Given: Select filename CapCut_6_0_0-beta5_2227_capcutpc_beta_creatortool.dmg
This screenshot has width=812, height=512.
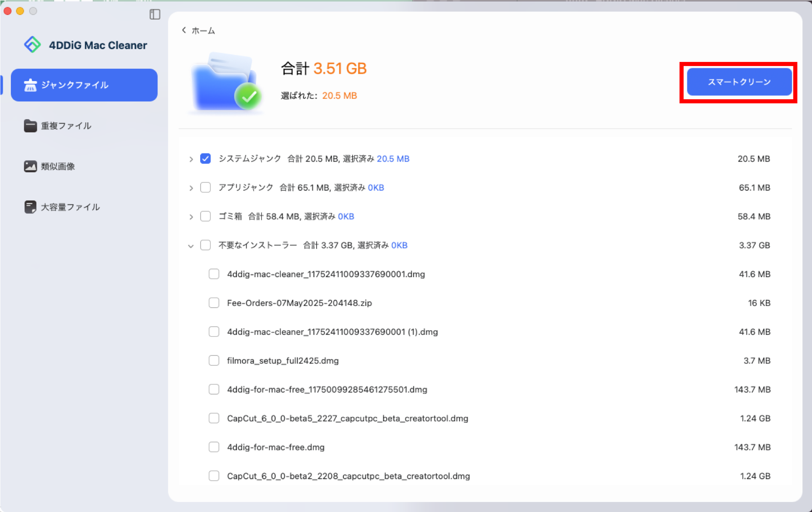Looking at the screenshot, I should 348,418.
